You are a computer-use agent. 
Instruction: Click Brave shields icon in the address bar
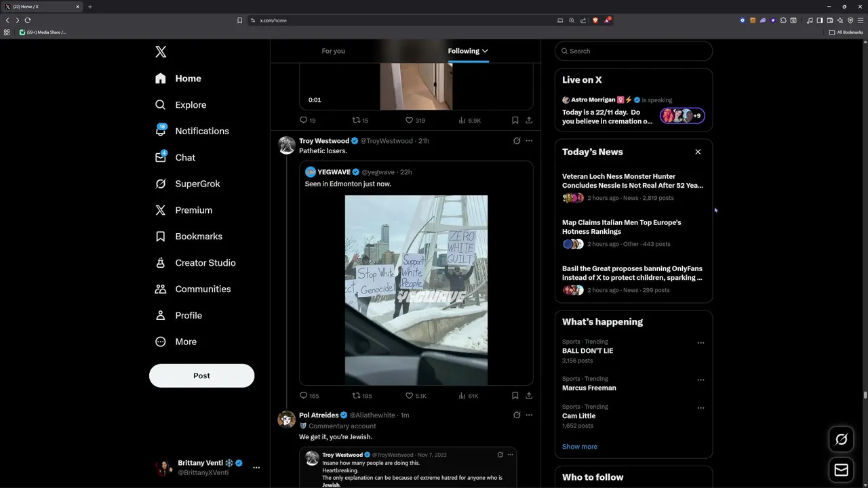coord(595,20)
